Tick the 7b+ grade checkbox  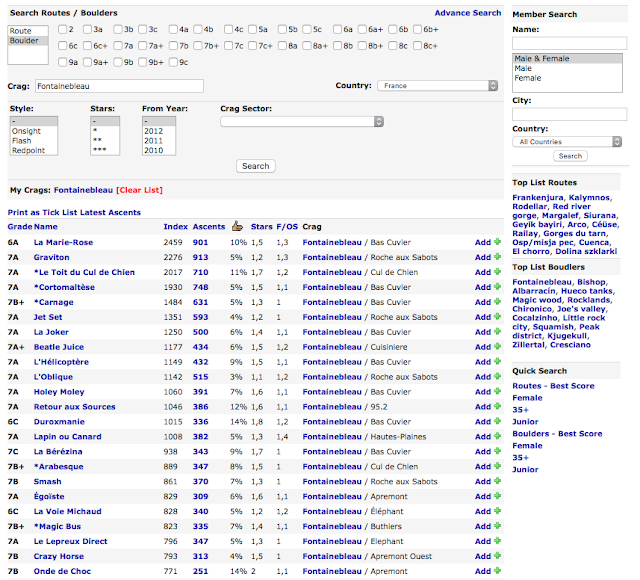click(198, 46)
